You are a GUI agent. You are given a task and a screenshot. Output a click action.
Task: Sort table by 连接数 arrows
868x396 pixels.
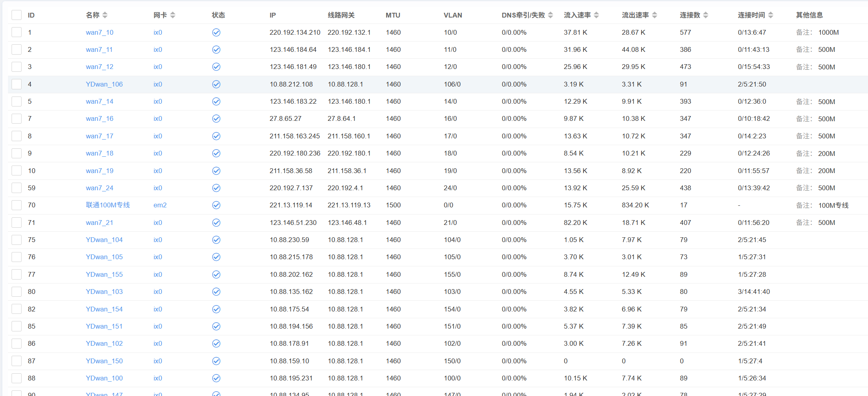click(x=706, y=15)
